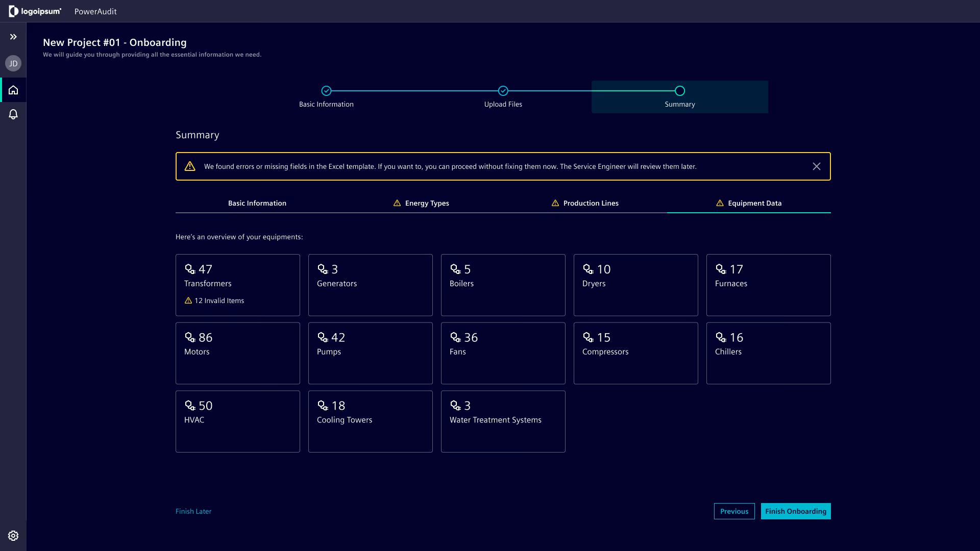Click the Upload Files step circle

[503, 91]
